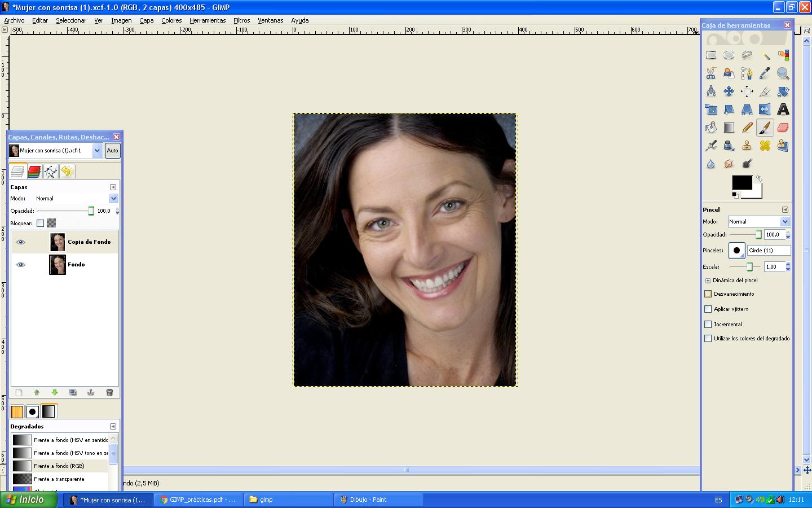Screen dimensions: 812x508
Task: Select the Rectangle Select tool
Action: pyautogui.click(x=711, y=55)
